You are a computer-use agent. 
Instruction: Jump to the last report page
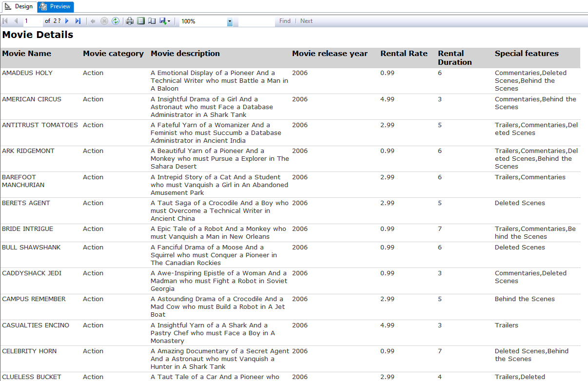coord(78,21)
